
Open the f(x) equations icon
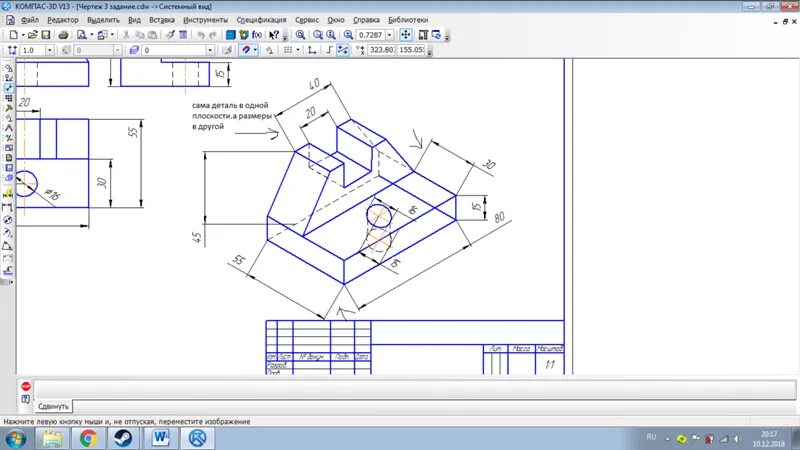click(x=257, y=35)
